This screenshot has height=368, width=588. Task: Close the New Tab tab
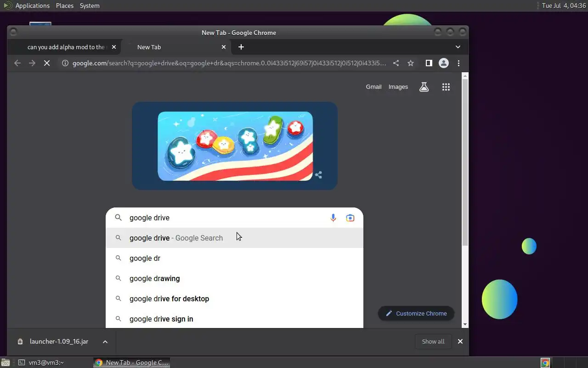[x=224, y=47]
